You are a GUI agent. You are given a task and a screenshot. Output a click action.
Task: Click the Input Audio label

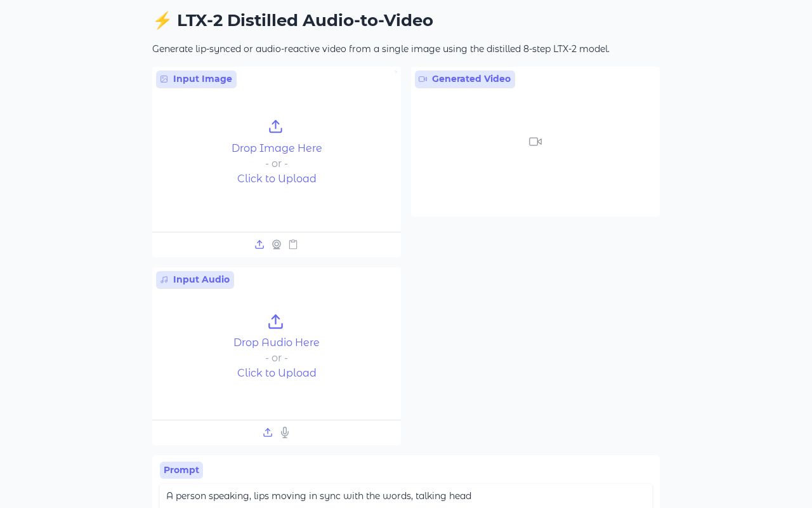click(x=195, y=280)
